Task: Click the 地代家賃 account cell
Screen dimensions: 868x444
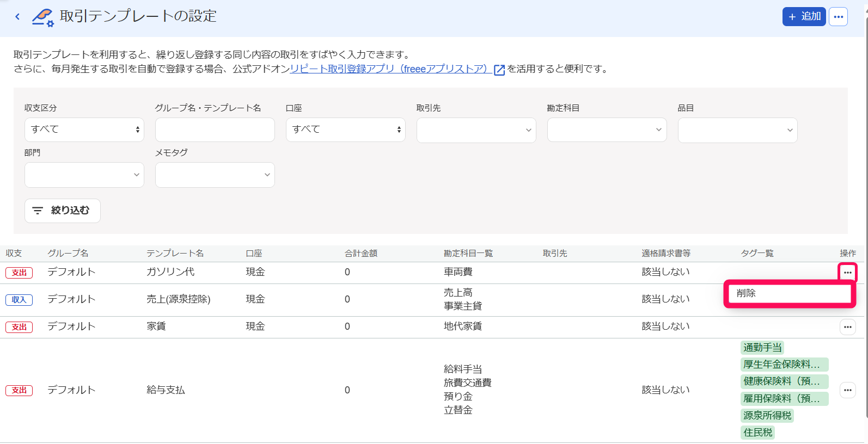Action: point(463,326)
